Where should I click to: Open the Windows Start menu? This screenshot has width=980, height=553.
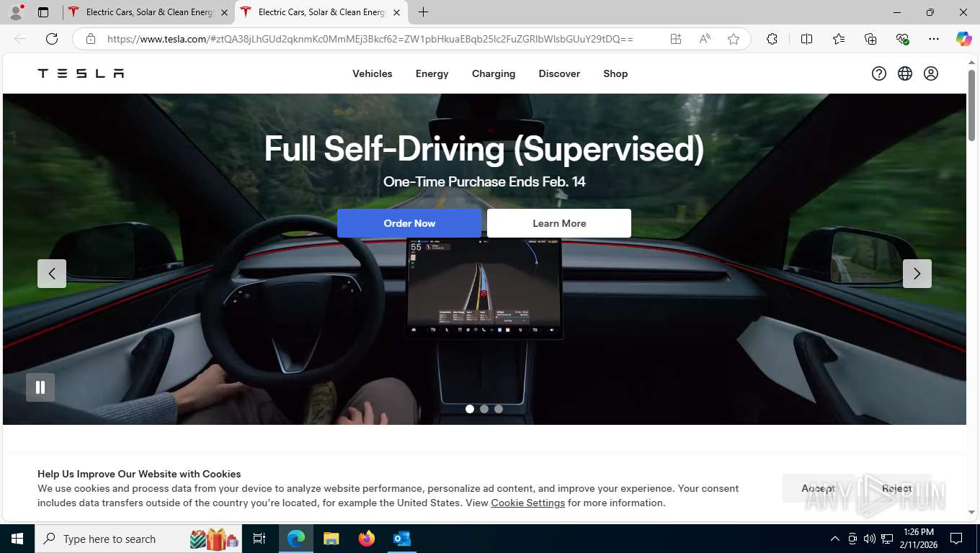coord(17,539)
